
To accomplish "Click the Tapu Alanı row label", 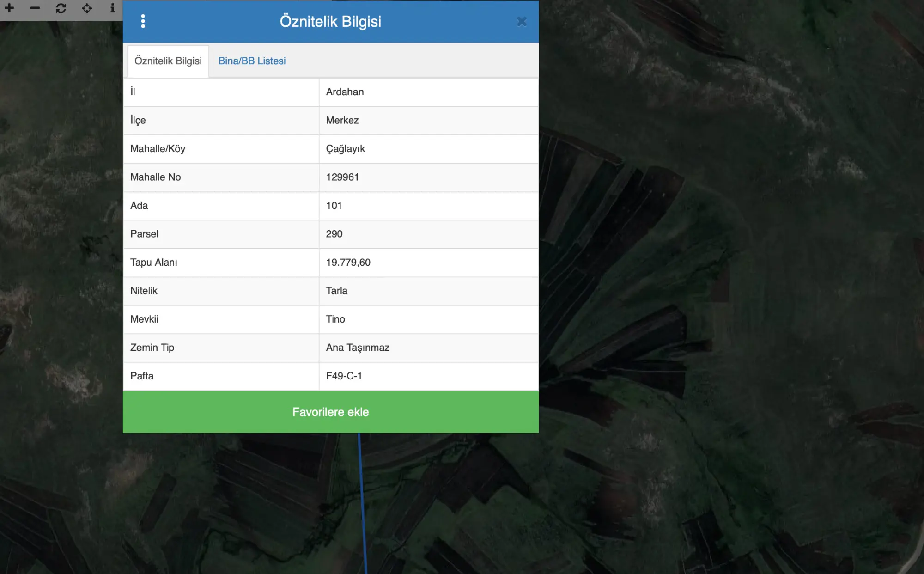I will tap(153, 263).
